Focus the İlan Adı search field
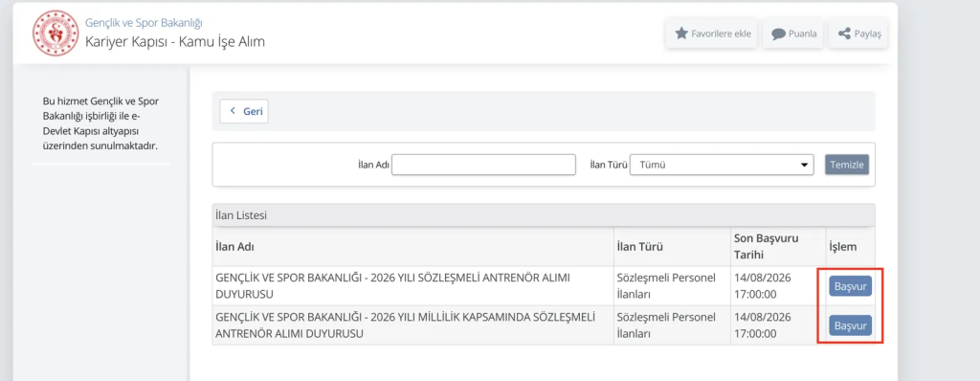 click(x=483, y=165)
